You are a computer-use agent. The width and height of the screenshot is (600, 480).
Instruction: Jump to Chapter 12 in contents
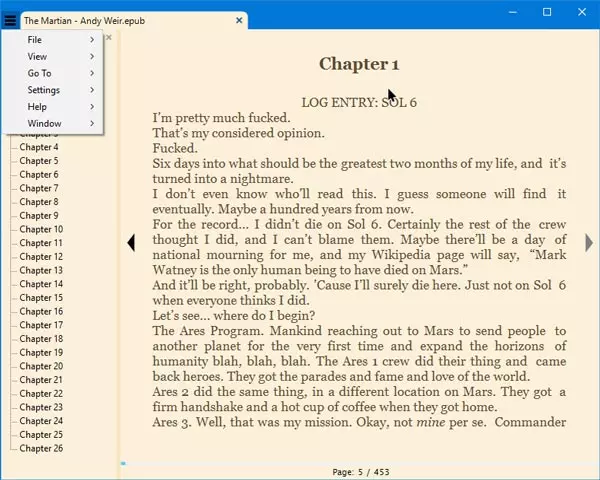[x=41, y=257]
